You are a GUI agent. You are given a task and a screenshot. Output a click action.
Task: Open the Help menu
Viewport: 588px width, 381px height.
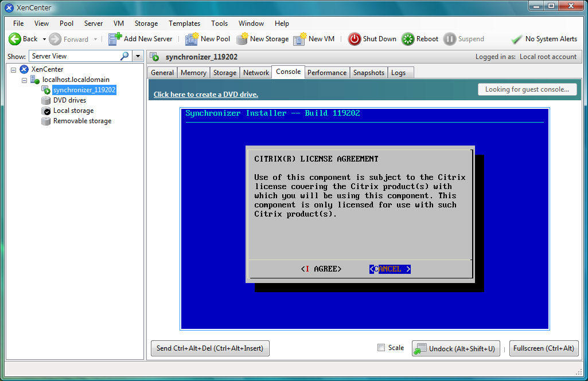click(x=282, y=23)
